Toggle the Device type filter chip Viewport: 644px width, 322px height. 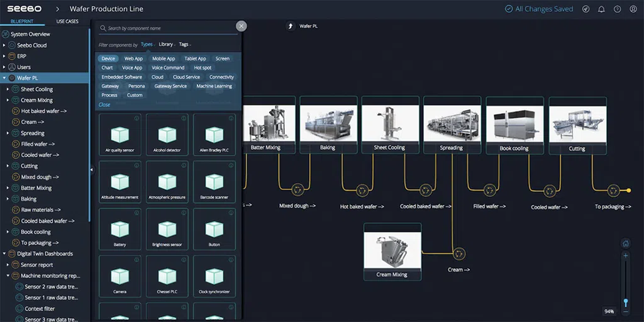[108, 58]
